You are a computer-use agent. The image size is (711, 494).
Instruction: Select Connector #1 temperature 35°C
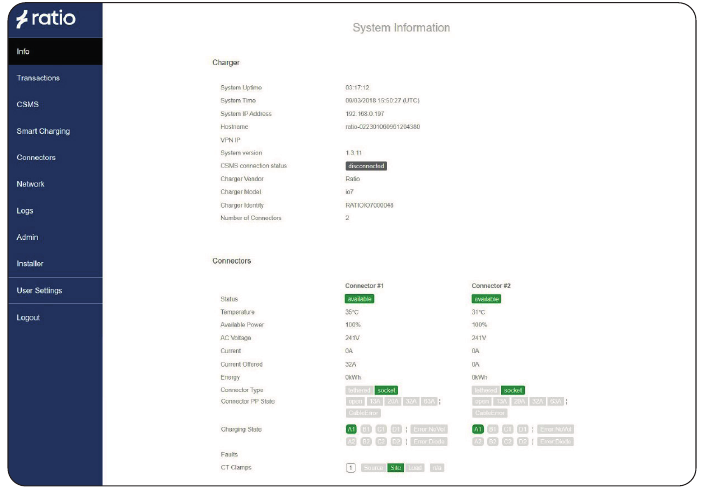(x=352, y=312)
